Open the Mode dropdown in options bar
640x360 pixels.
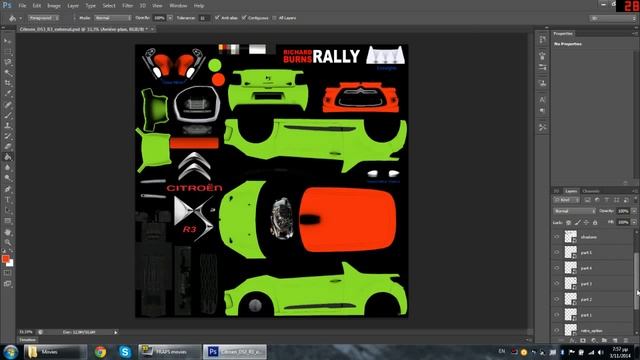pyautogui.click(x=113, y=18)
